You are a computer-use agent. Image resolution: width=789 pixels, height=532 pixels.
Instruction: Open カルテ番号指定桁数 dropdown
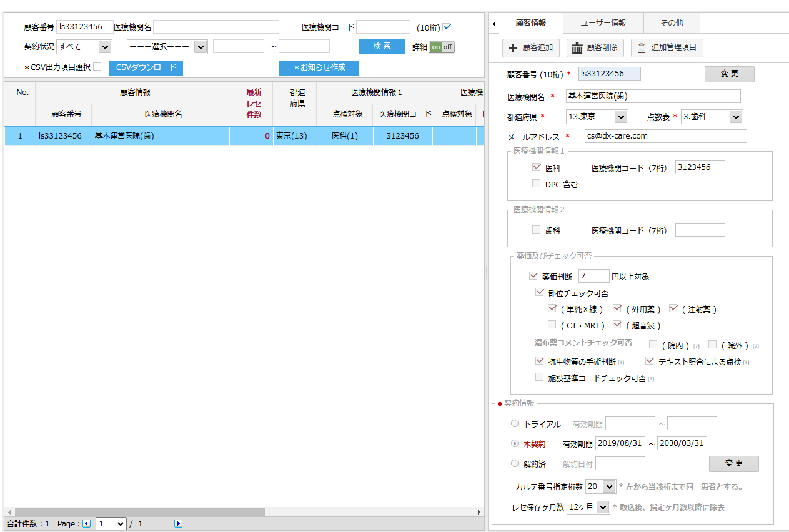coord(601,486)
